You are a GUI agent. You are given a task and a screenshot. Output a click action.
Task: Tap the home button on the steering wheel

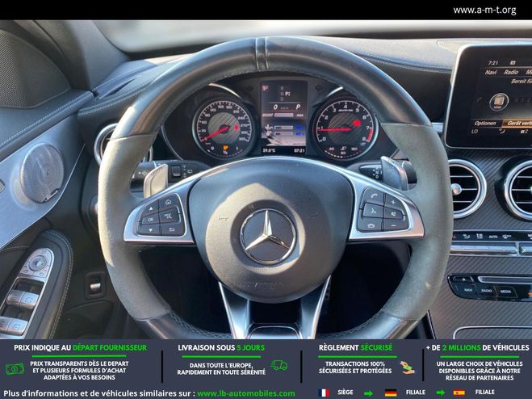pyautogui.click(x=169, y=203)
